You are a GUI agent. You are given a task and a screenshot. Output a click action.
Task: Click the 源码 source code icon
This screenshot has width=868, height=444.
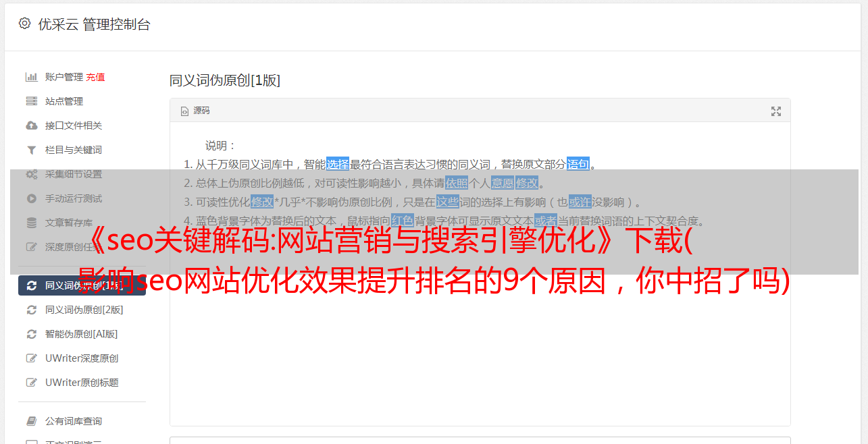(184, 111)
